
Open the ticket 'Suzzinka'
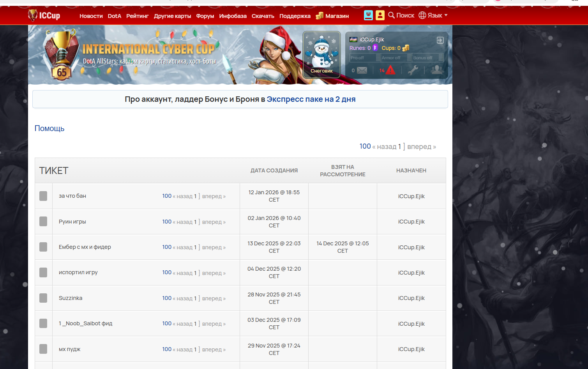point(71,298)
